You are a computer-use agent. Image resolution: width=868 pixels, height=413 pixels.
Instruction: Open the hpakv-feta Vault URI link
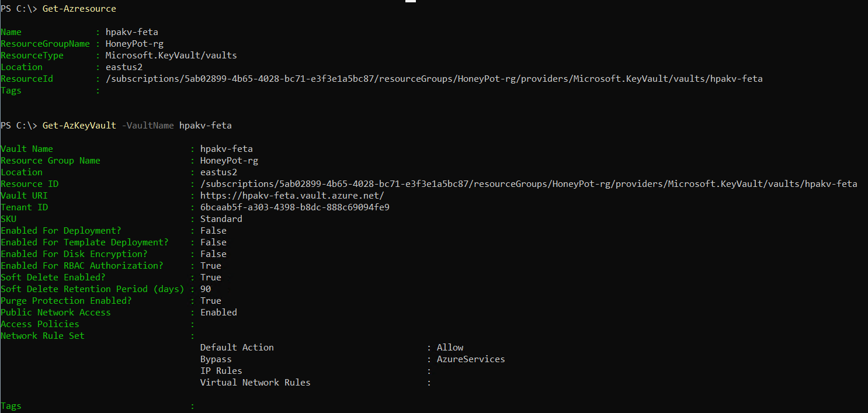pyautogui.click(x=292, y=196)
